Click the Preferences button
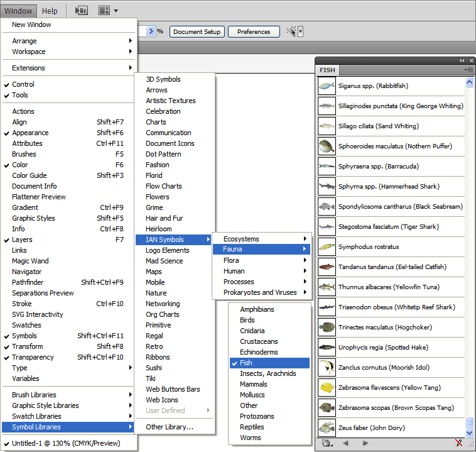This screenshot has width=476, height=452. tap(254, 31)
